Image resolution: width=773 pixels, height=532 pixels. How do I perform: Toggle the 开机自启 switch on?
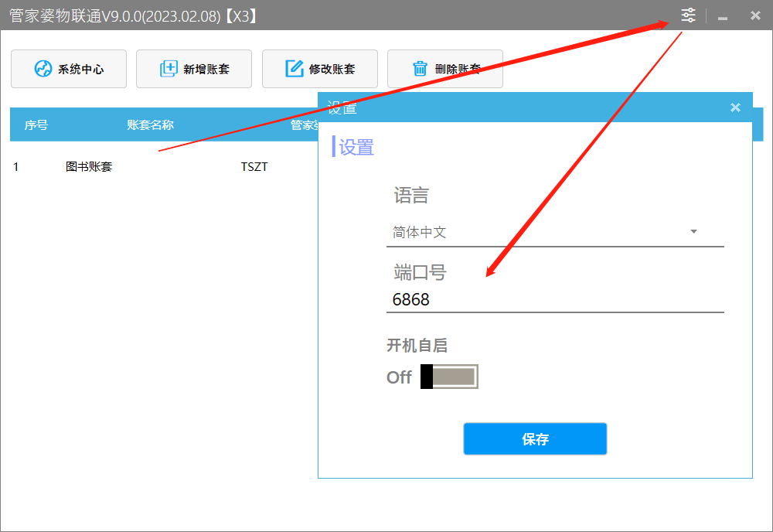coord(449,377)
